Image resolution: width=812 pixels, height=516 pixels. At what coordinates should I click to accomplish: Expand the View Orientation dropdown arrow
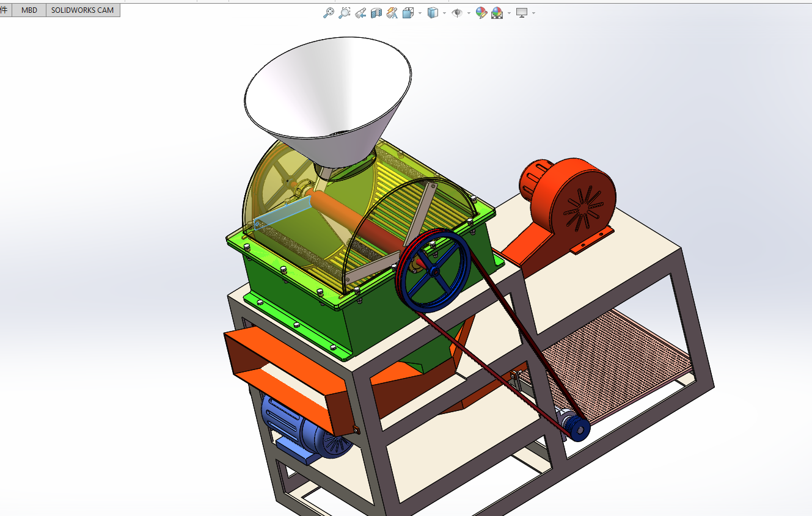[x=420, y=13]
